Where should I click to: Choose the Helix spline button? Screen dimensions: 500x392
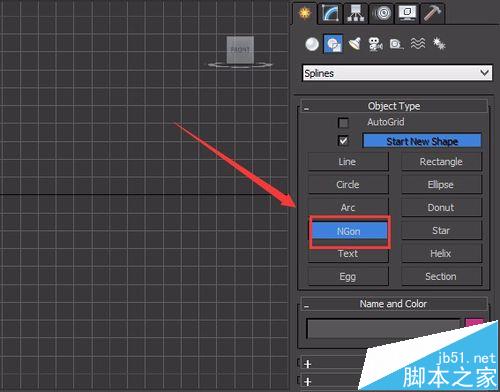441,254
